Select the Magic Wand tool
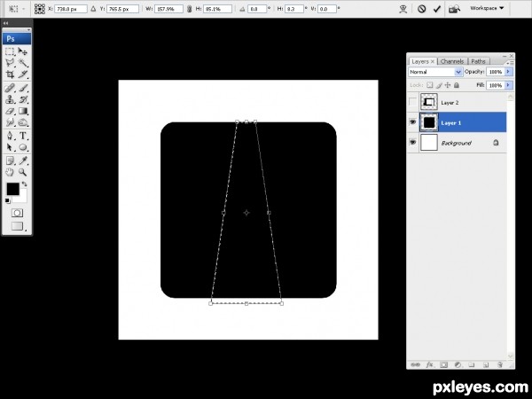 (23, 63)
